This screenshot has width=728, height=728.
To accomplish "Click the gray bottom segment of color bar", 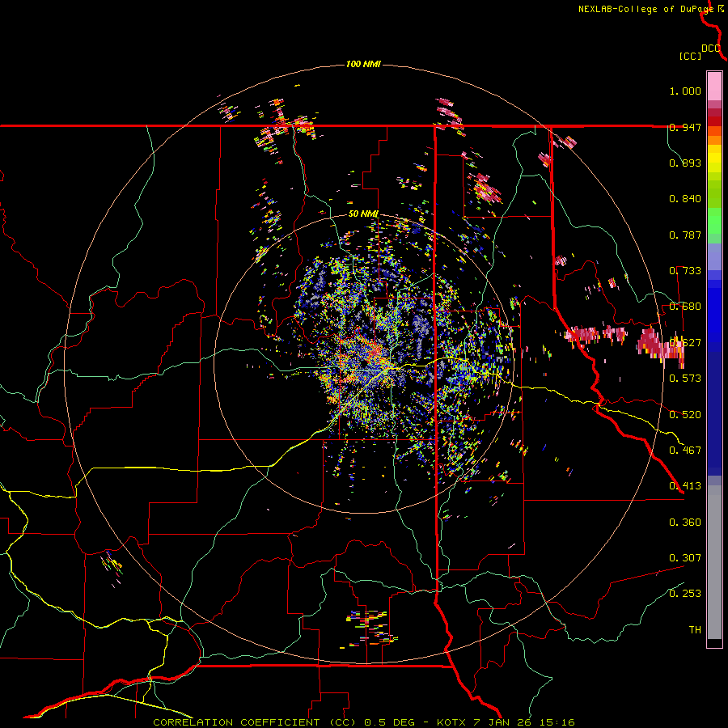I will 714,562.
